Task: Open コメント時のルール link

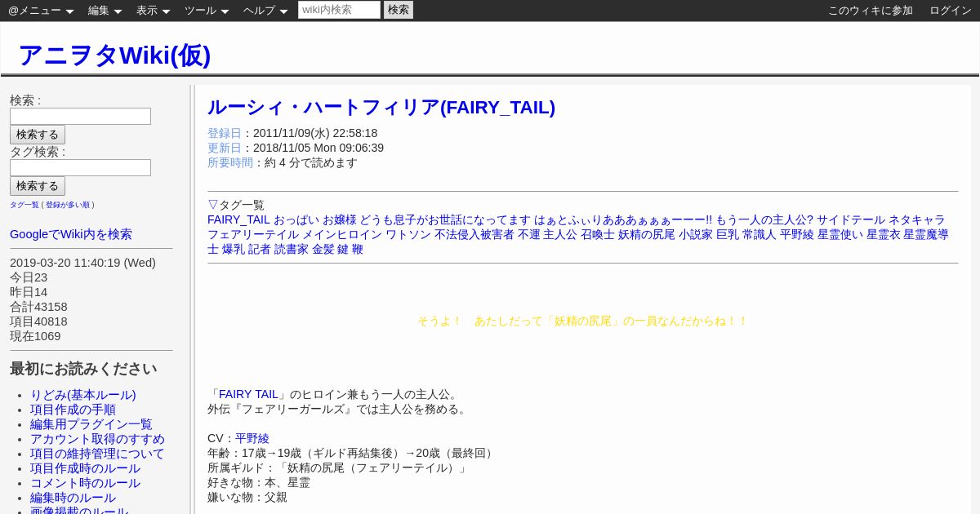Action: click(x=85, y=483)
